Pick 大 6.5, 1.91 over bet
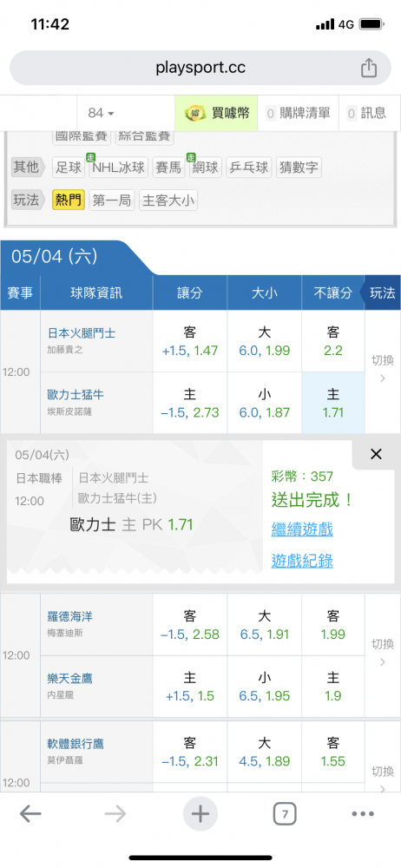 (x=264, y=624)
